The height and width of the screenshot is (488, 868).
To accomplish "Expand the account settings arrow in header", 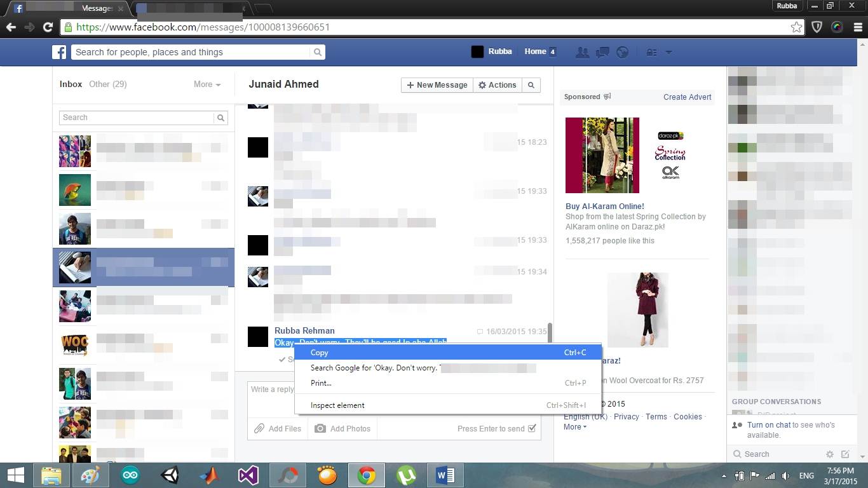I will tap(668, 52).
